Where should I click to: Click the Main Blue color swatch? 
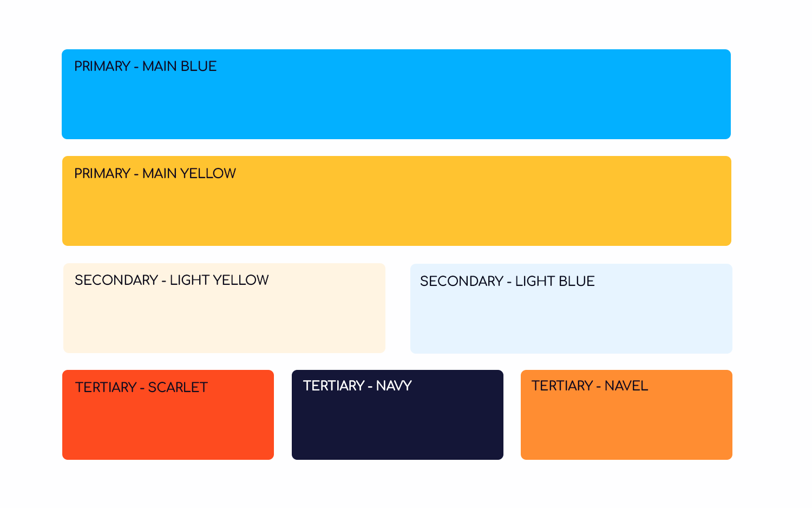(396, 94)
